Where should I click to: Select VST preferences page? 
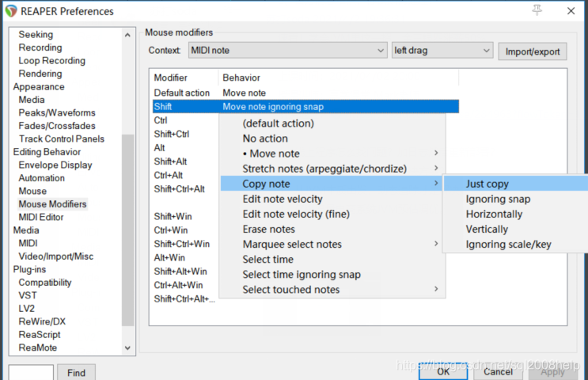coord(28,295)
